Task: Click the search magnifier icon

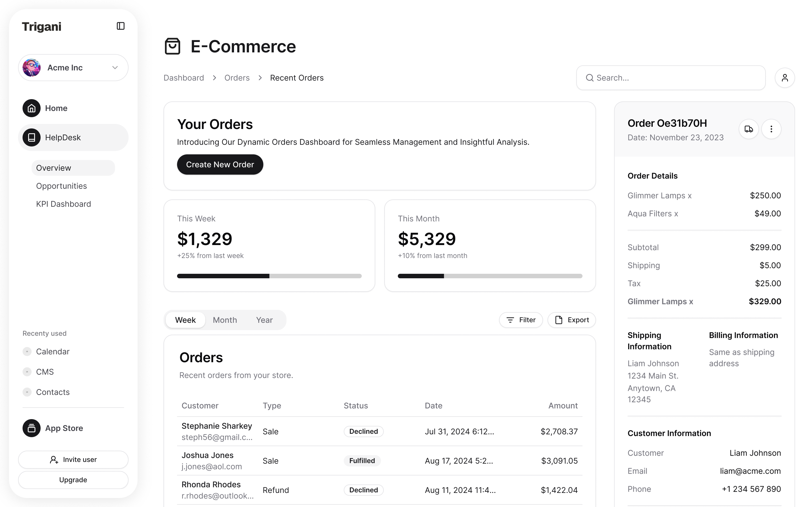Action: click(590, 77)
